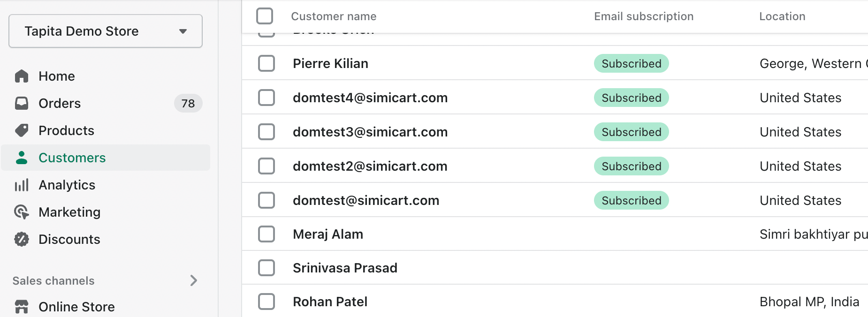
Task: Click the Marketing target icon
Action: point(22,212)
